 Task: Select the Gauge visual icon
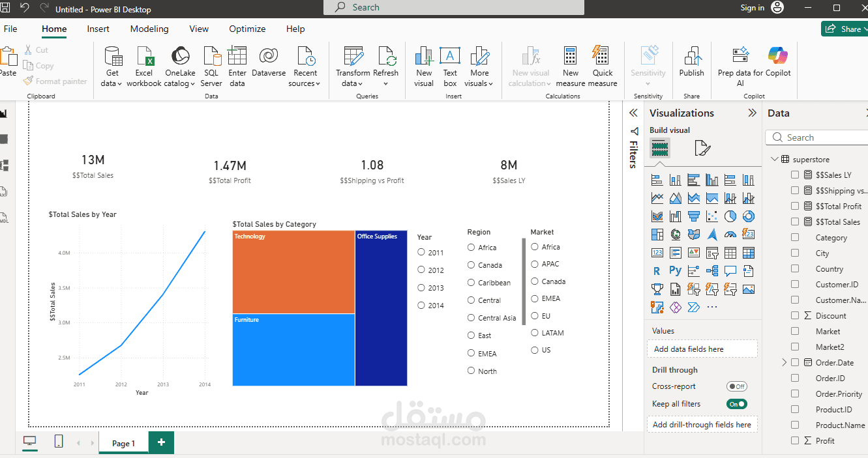(x=730, y=234)
